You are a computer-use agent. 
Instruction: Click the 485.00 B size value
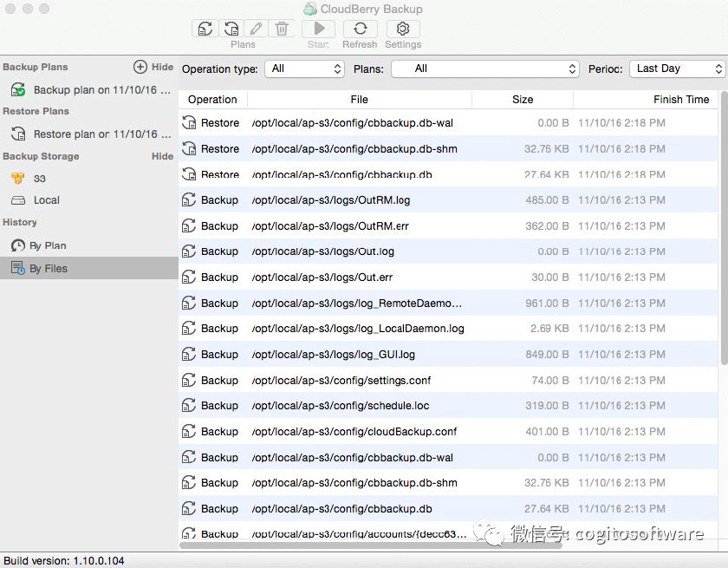pyautogui.click(x=547, y=200)
